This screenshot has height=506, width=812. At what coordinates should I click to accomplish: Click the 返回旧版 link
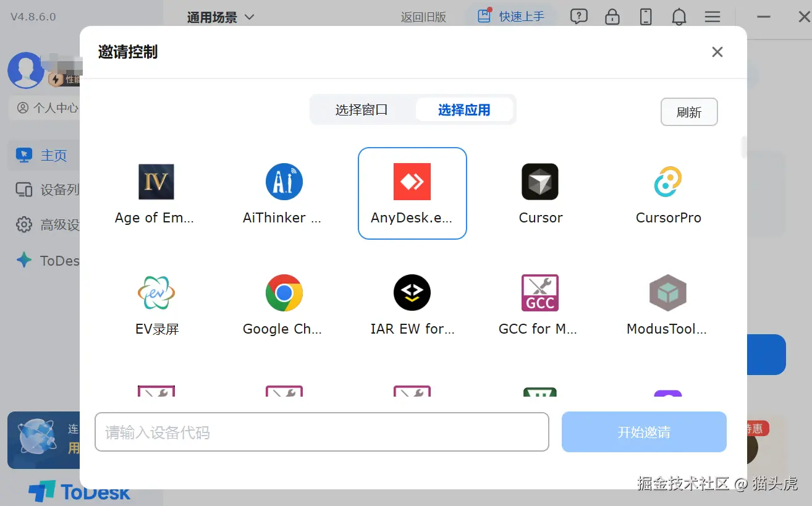coord(423,17)
